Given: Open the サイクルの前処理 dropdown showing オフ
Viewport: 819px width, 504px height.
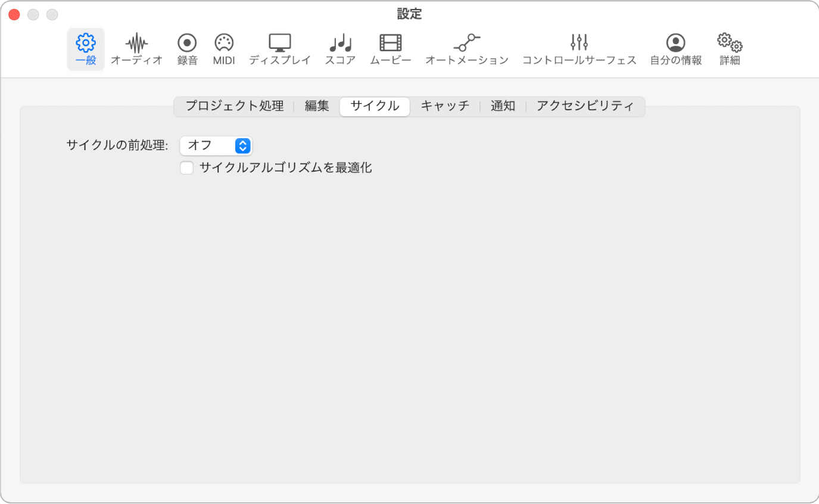Looking at the screenshot, I should click(216, 145).
